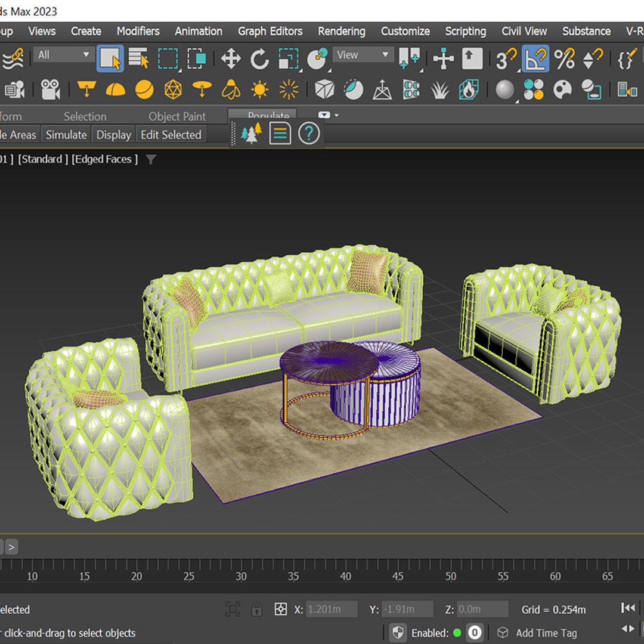Open the Views menu
Screen dimensions: 644x644
point(42,31)
